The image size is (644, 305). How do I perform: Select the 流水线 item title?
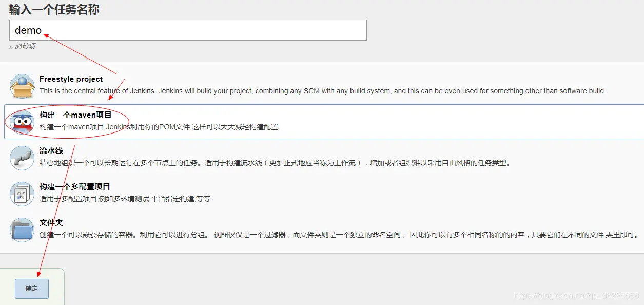coord(51,151)
